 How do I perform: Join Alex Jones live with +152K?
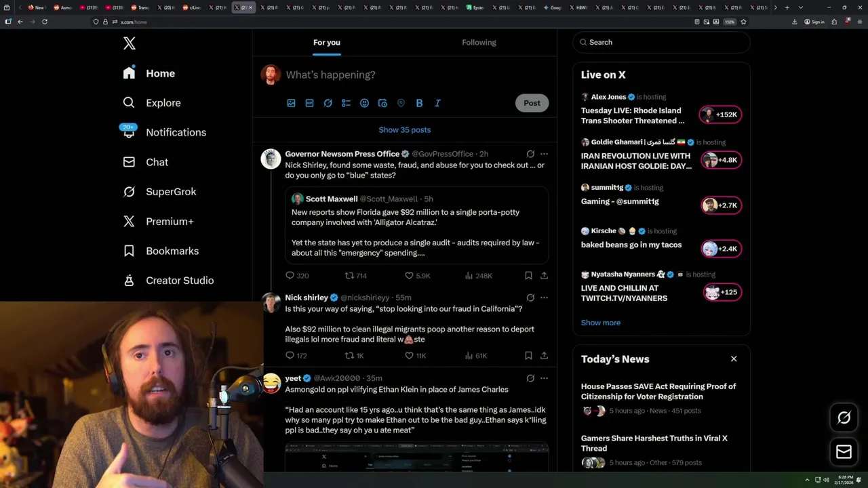(721, 115)
